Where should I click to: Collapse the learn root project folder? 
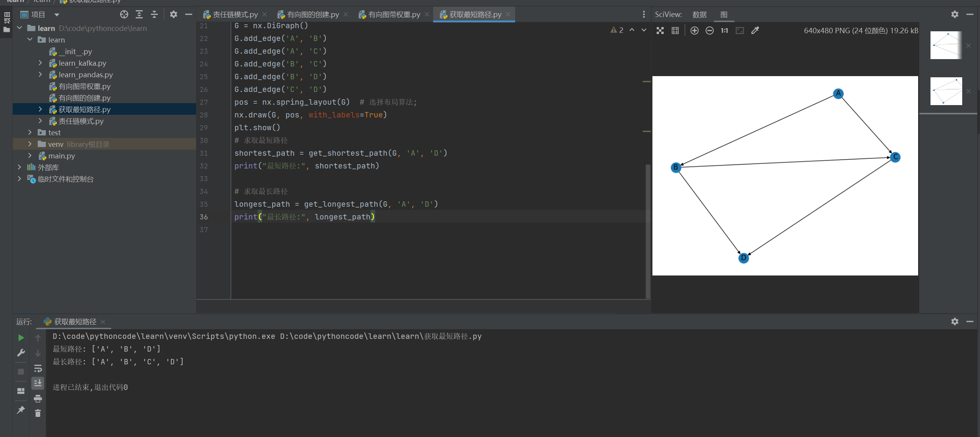(x=19, y=28)
